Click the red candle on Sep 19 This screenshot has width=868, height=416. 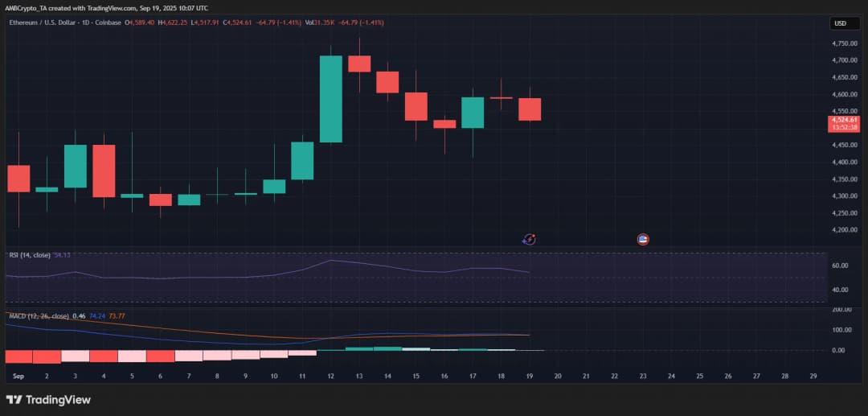(530, 109)
